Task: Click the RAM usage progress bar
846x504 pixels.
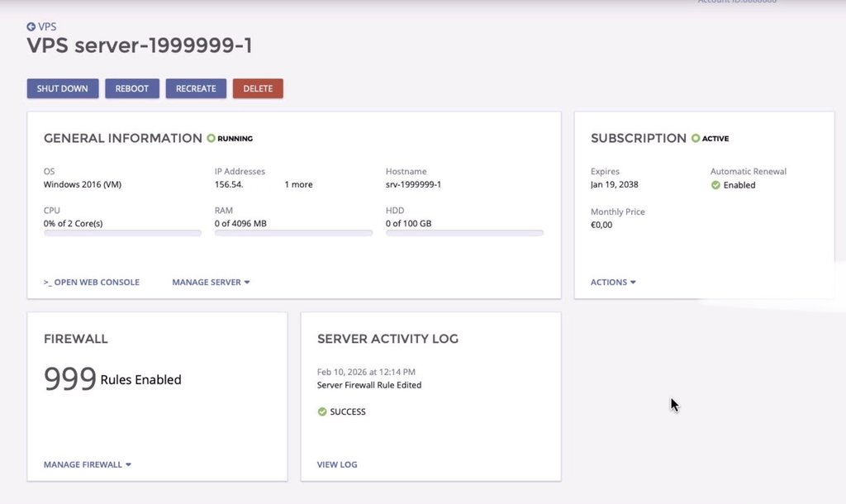Action: click(x=293, y=233)
